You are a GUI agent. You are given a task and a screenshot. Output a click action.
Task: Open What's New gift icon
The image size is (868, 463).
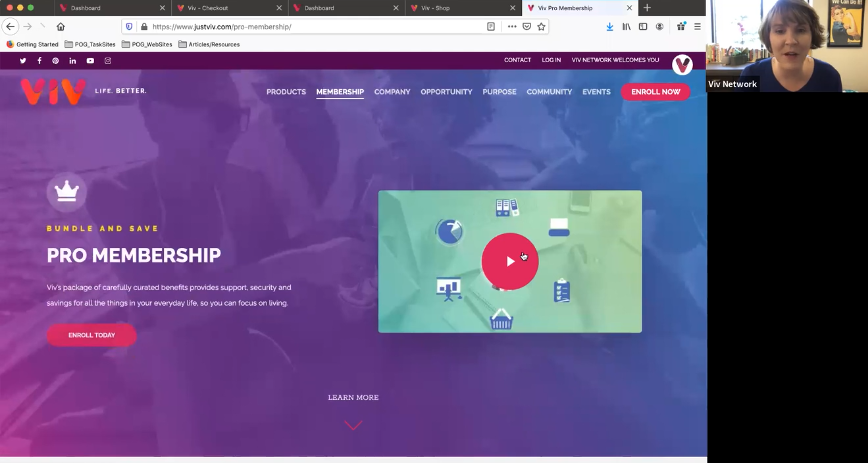[x=681, y=27]
